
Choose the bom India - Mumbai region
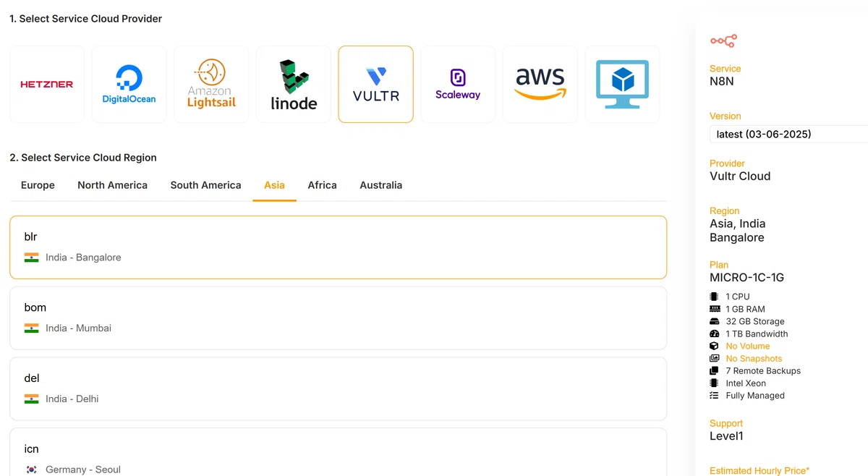338,318
